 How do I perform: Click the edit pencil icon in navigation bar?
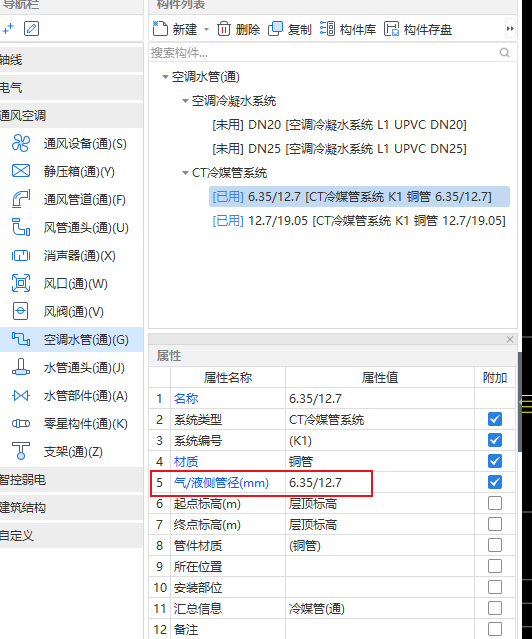[31, 29]
